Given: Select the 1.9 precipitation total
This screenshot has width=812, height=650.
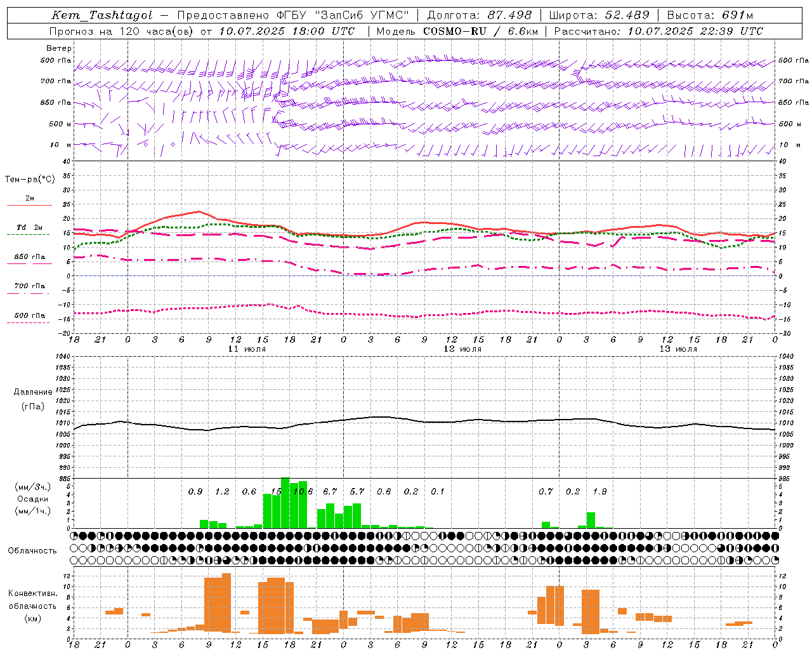Looking at the screenshot, I should (599, 492).
